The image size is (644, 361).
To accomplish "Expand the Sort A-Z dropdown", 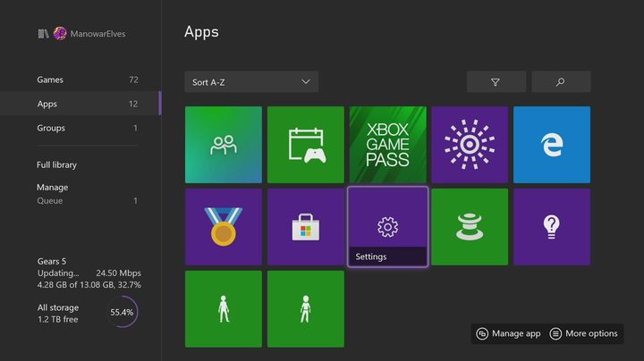I will [x=251, y=81].
